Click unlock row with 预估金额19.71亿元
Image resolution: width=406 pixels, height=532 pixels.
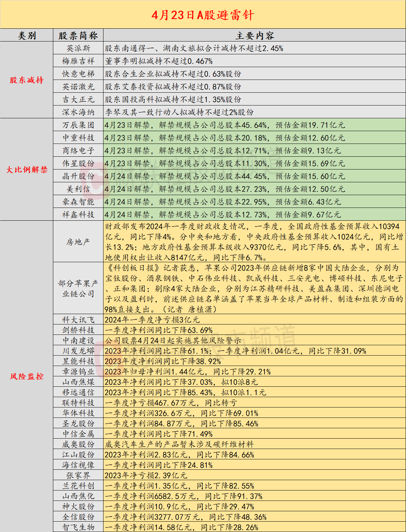pyautogui.click(x=255, y=125)
